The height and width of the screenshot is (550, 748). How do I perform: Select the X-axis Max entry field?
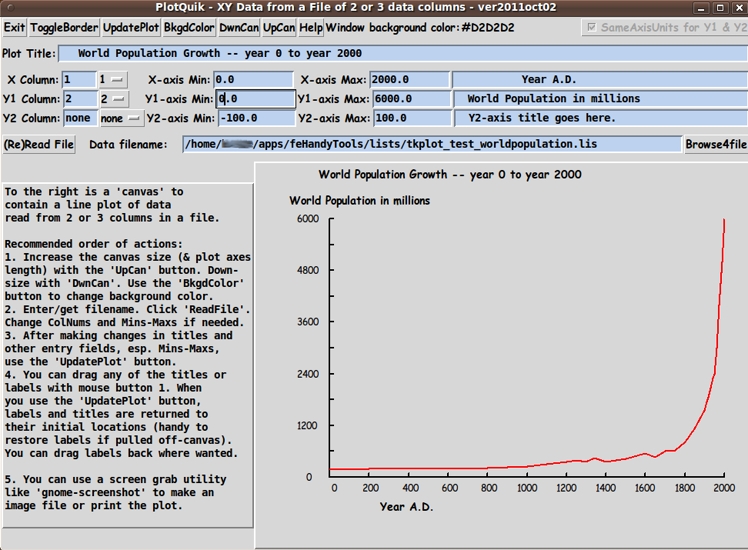[409, 79]
